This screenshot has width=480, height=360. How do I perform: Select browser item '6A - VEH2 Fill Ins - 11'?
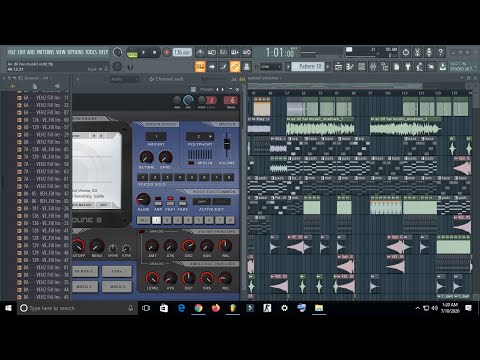43,98
